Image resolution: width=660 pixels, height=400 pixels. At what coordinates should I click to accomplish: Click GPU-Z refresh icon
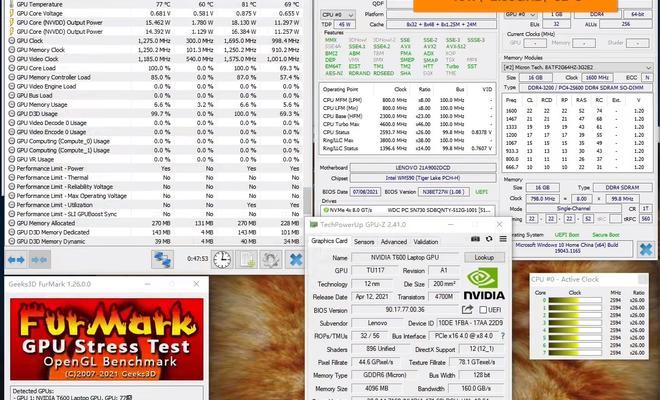pos(489,239)
